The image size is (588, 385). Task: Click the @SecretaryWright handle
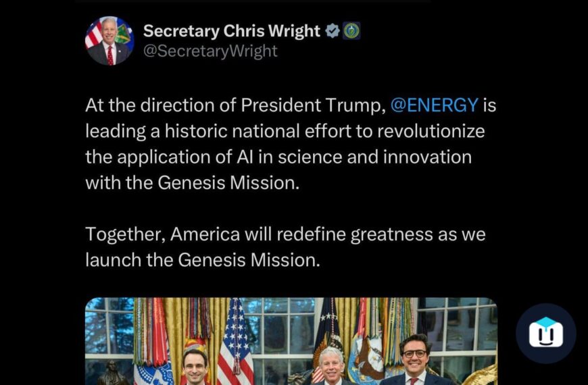(210, 51)
